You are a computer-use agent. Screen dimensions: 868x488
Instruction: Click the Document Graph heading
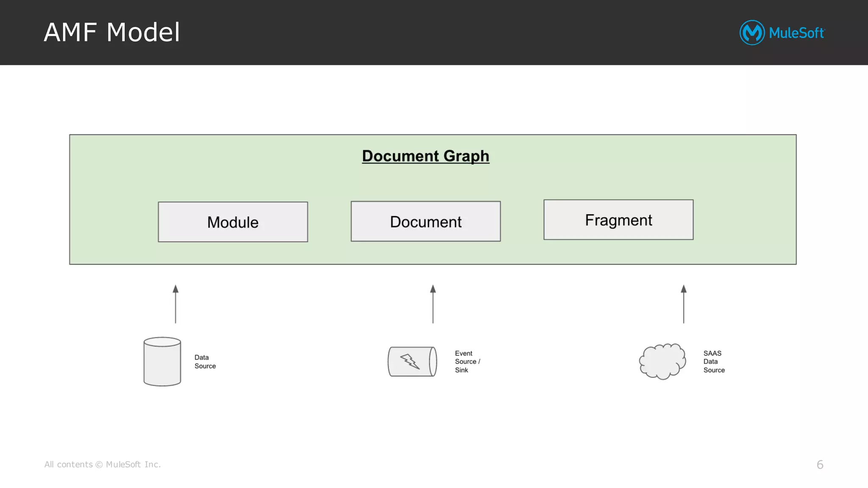[426, 156]
